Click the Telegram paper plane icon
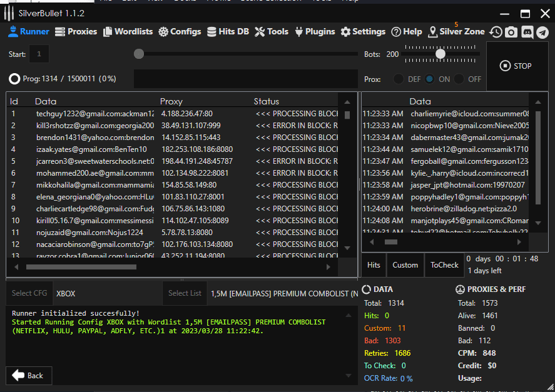The height and width of the screenshot is (392, 555). [x=542, y=33]
